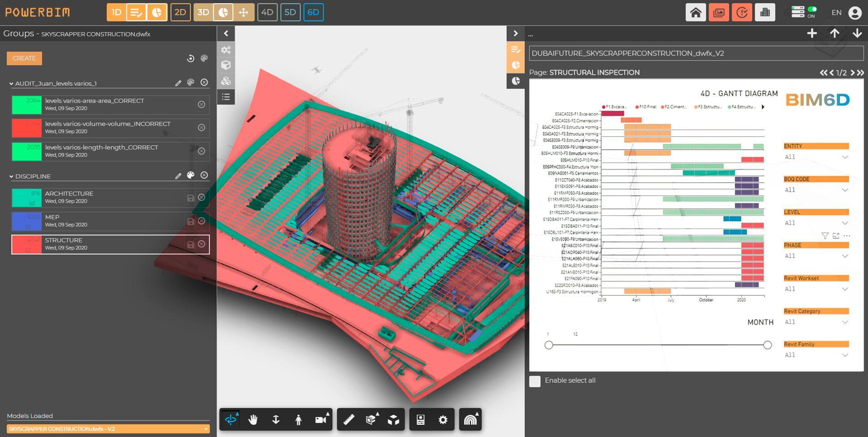
Task: Select the Pan hand tool
Action: [x=253, y=419]
